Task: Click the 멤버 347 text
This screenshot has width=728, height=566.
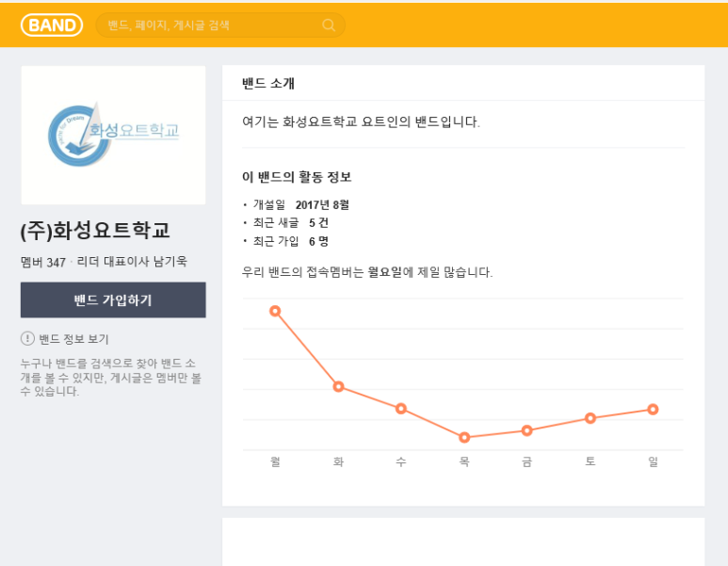Action: click(x=42, y=262)
